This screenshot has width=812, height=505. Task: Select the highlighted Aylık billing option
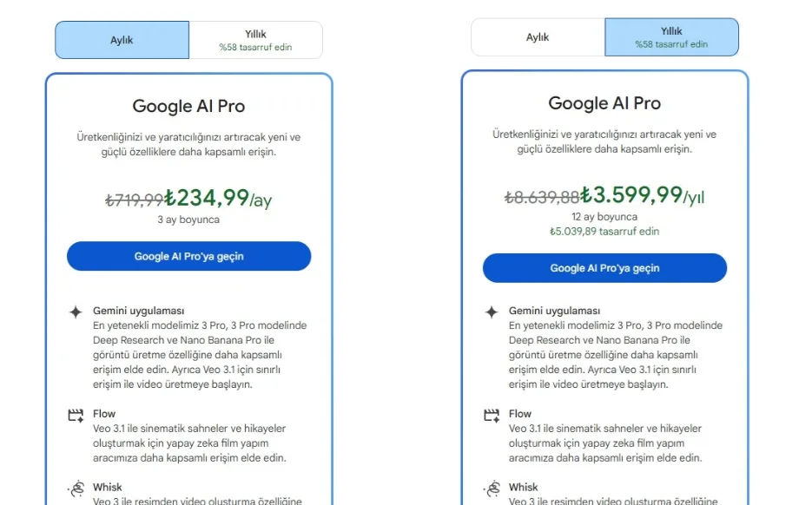pos(122,40)
